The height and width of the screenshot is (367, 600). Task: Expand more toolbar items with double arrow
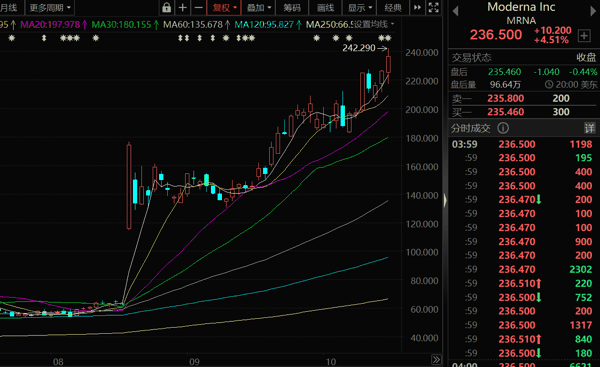pyautogui.click(x=417, y=7)
